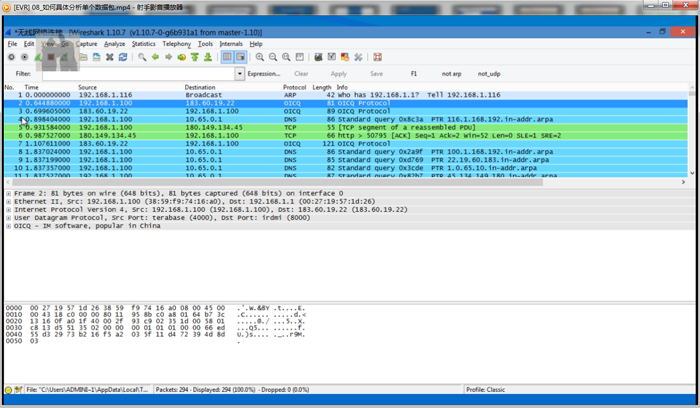Open the Tools menu
700x408 pixels.
205,44
